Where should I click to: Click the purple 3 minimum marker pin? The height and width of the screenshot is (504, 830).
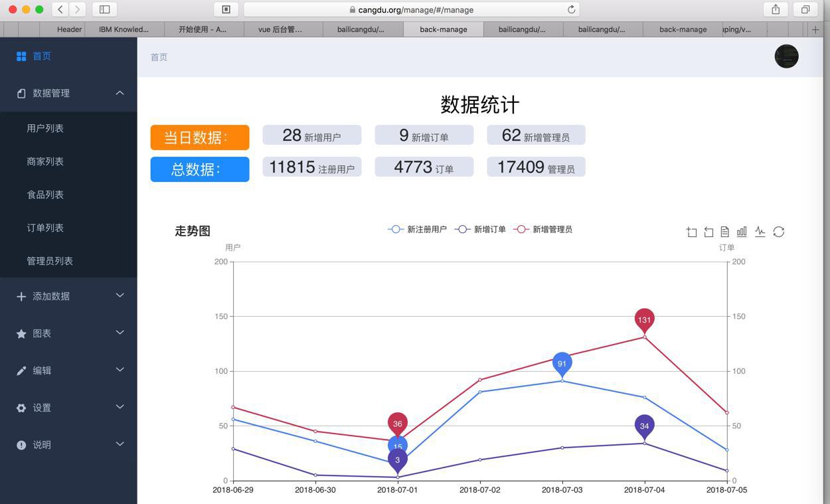click(397, 462)
